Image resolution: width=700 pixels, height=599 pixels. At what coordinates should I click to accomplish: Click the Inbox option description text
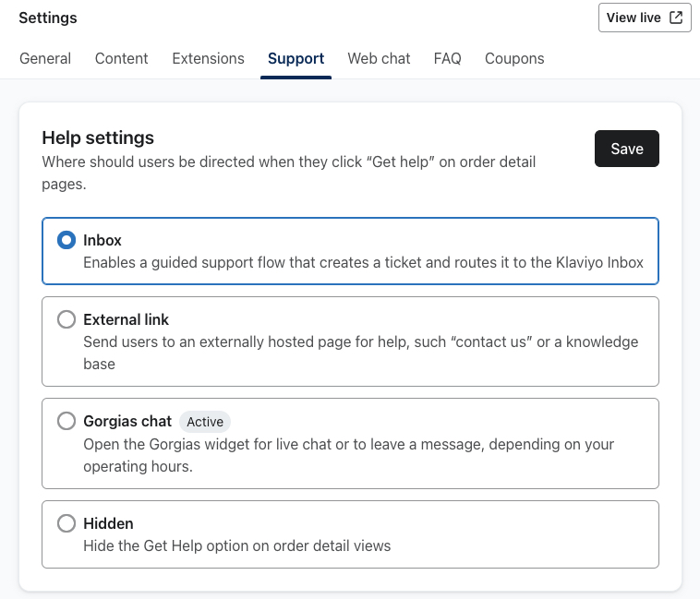tap(364, 262)
